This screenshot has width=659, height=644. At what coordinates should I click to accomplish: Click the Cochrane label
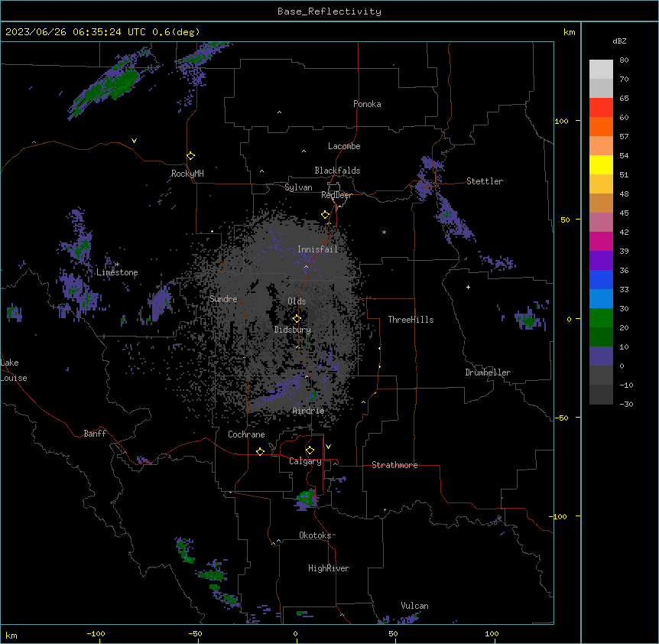pyautogui.click(x=246, y=434)
